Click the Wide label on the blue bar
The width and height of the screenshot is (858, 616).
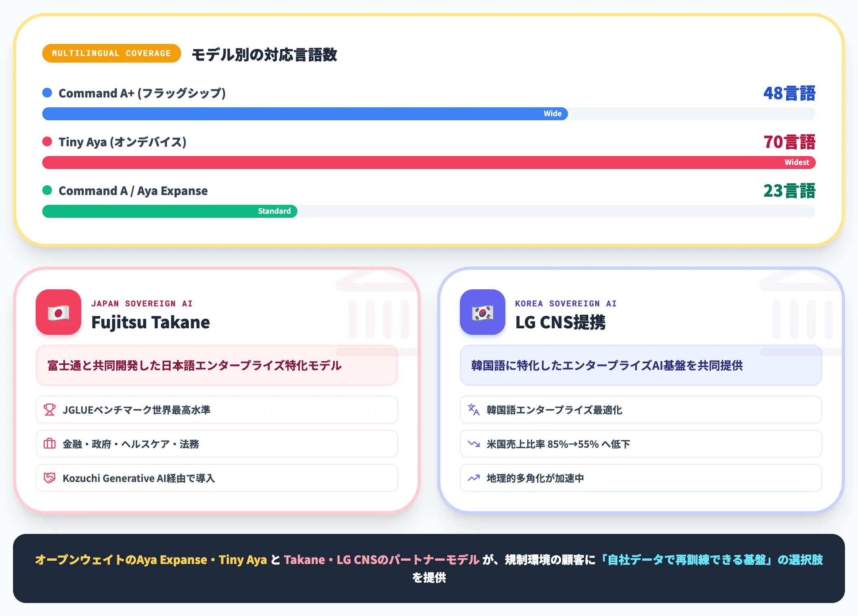552,114
